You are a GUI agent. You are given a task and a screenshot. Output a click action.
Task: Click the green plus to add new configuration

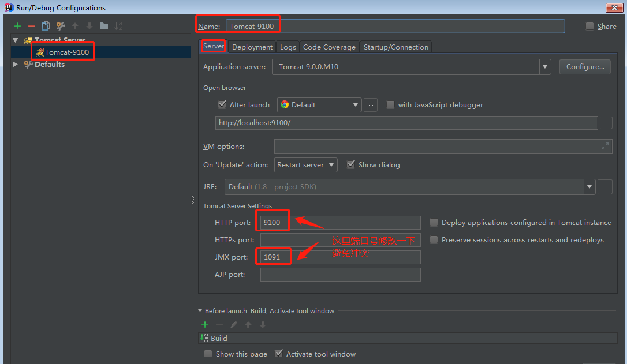pos(17,26)
